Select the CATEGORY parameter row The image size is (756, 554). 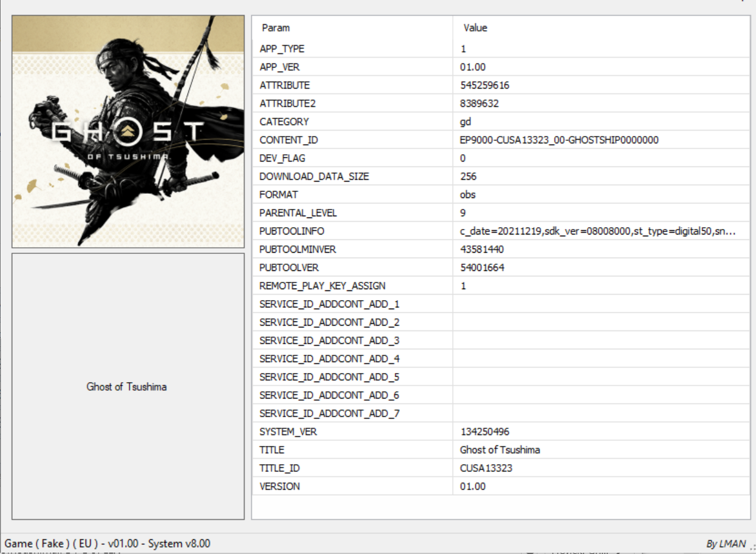[x=284, y=122]
